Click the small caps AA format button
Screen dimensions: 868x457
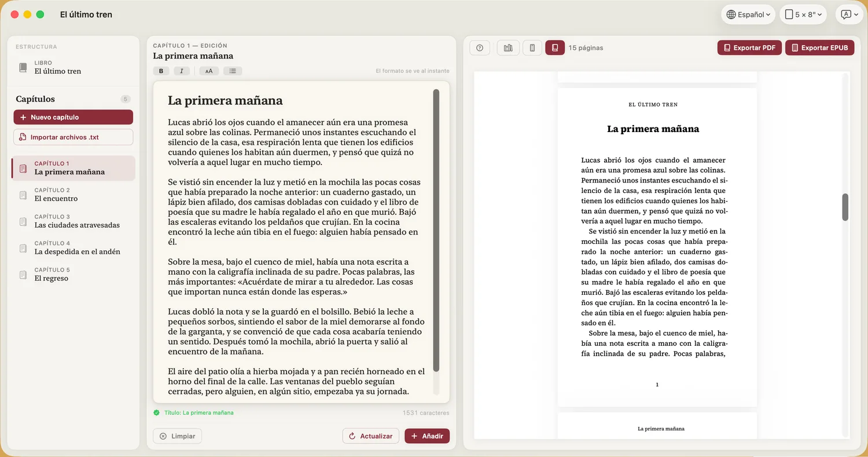pos(209,71)
